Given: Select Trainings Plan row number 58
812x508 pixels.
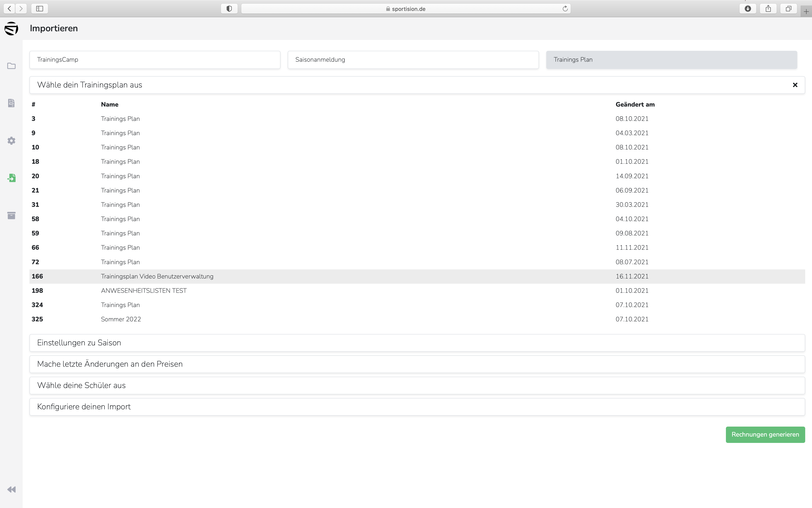Looking at the screenshot, I should 417,219.
